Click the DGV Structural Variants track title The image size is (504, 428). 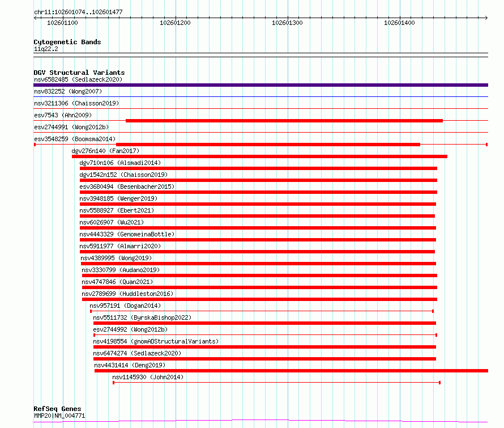79,73
